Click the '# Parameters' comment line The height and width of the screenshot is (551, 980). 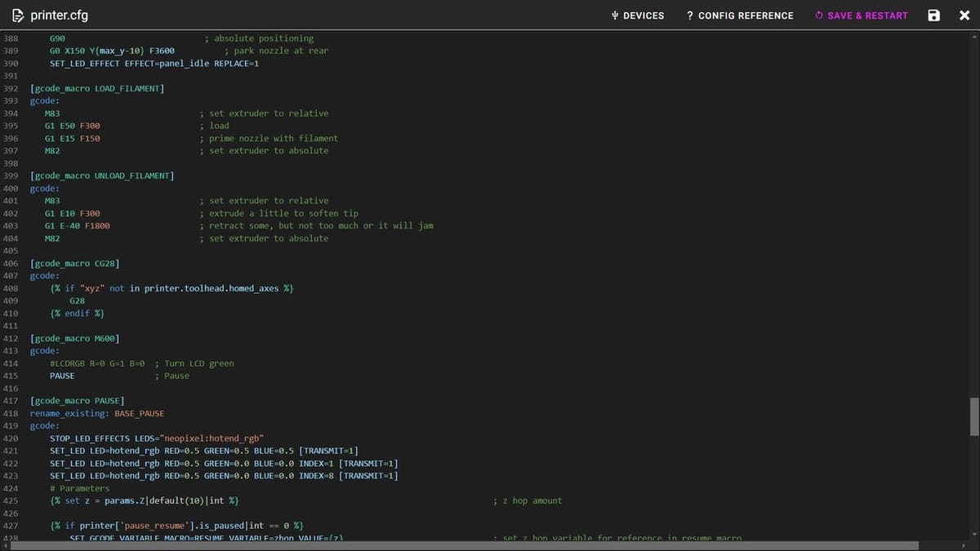click(79, 488)
